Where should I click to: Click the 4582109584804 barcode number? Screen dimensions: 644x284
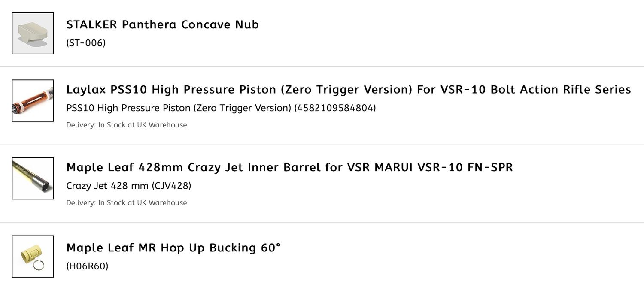click(335, 108)
